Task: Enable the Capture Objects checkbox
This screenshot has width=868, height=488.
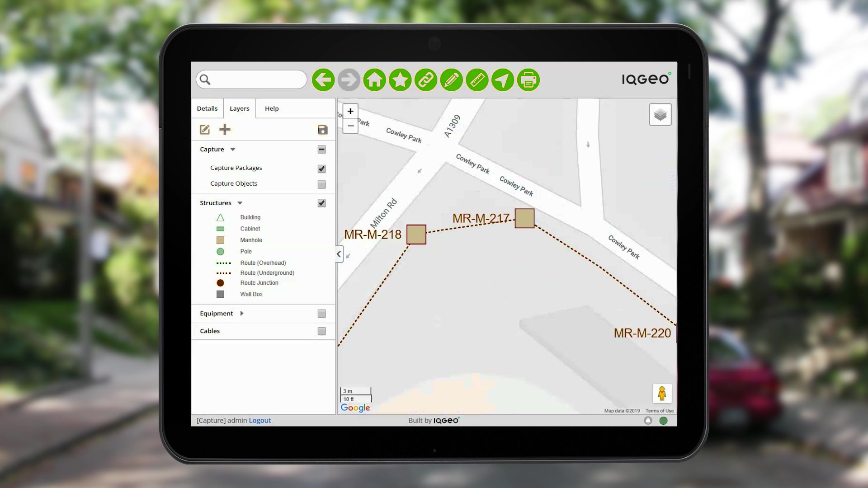Action: pos(322,184)
